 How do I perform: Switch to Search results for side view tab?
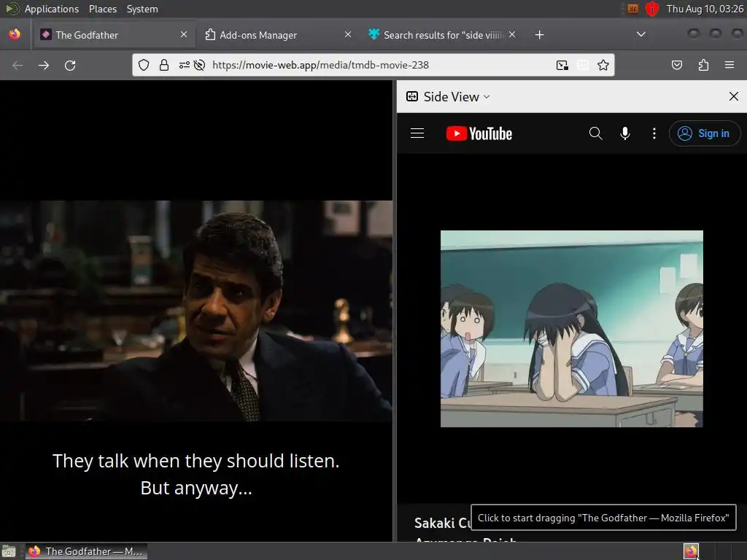pyautogui.click(x=441, y=35)
